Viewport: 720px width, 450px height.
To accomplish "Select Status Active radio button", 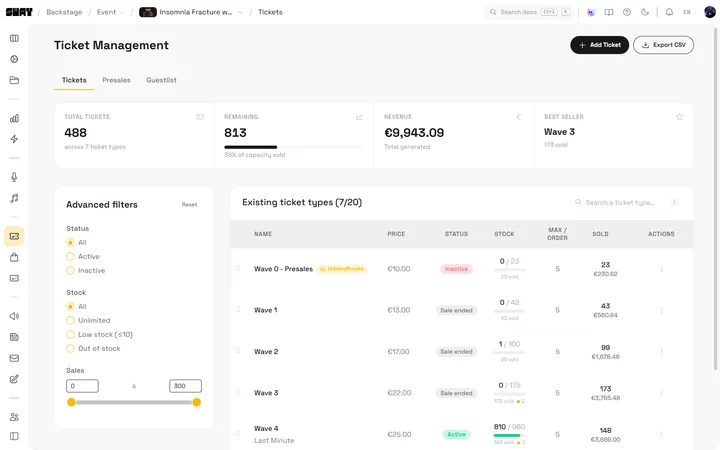I will tap(70, 256).
